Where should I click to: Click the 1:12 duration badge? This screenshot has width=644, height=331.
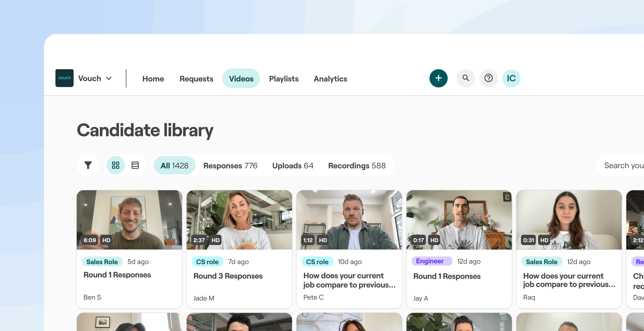308,240
